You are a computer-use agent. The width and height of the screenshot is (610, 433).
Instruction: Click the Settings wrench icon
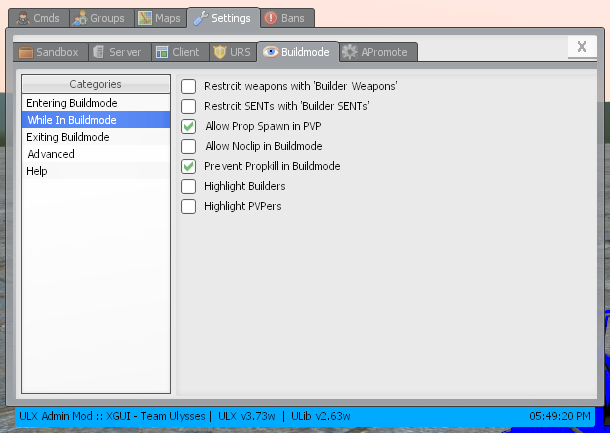201,18
